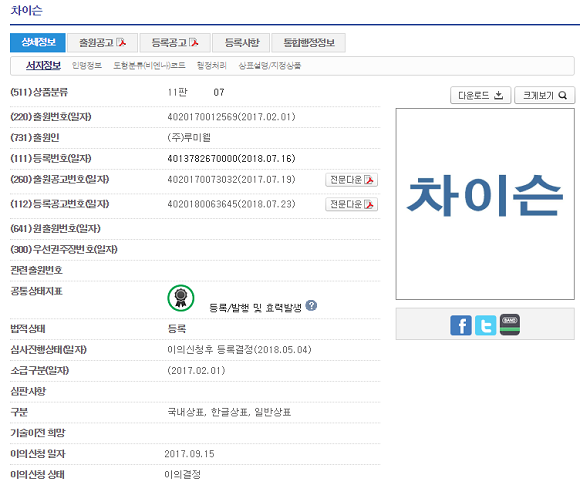Click the 국내상표, 한글상표, 일반상표 text
Image resolution: width=580 pixels, height=485 pixels.
pos(229,412)
